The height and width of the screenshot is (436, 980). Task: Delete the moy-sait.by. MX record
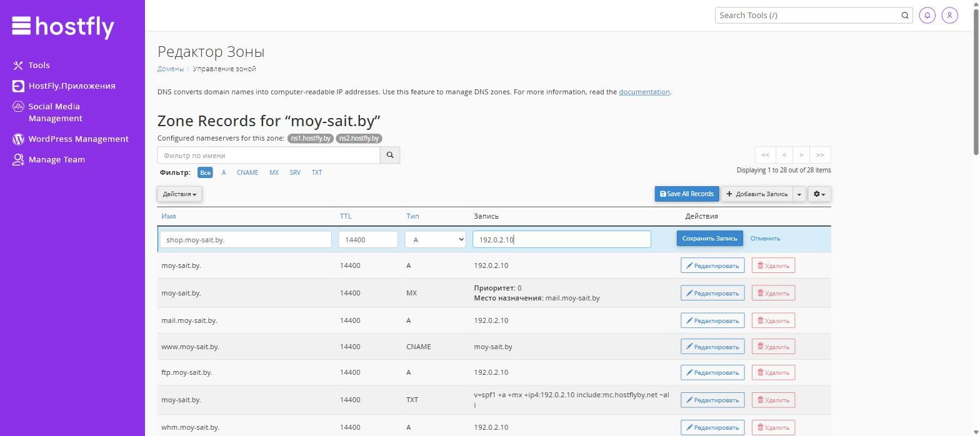[773, 293]
